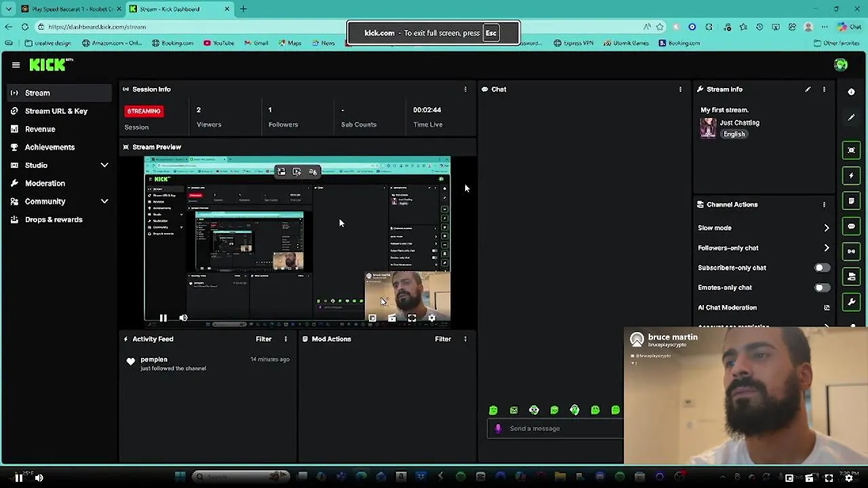Open a new browser tab

point(243,9)
